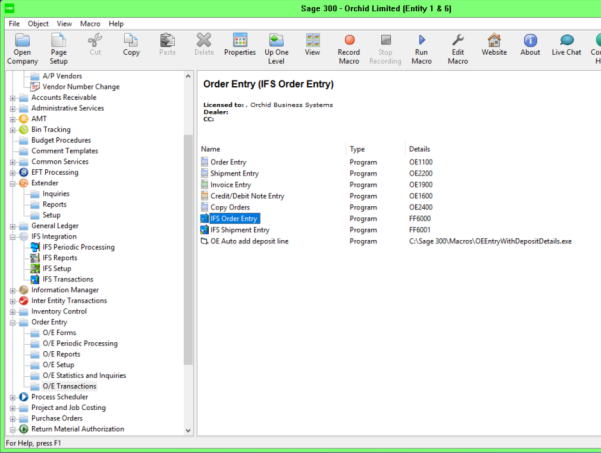This screenshot has width=601, height=453.
Task: Select IFS Transactions in the tree
Action: 68,279
